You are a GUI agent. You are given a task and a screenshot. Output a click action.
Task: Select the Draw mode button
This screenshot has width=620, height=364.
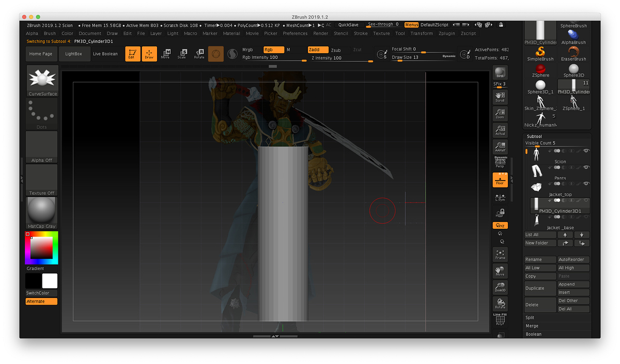pyautogui.click(x=149, y=54)
